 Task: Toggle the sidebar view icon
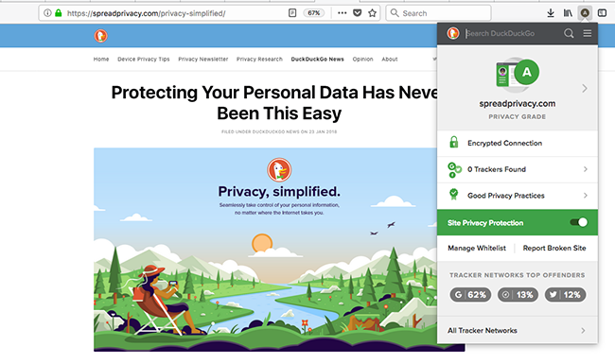[x=602, y=13]
